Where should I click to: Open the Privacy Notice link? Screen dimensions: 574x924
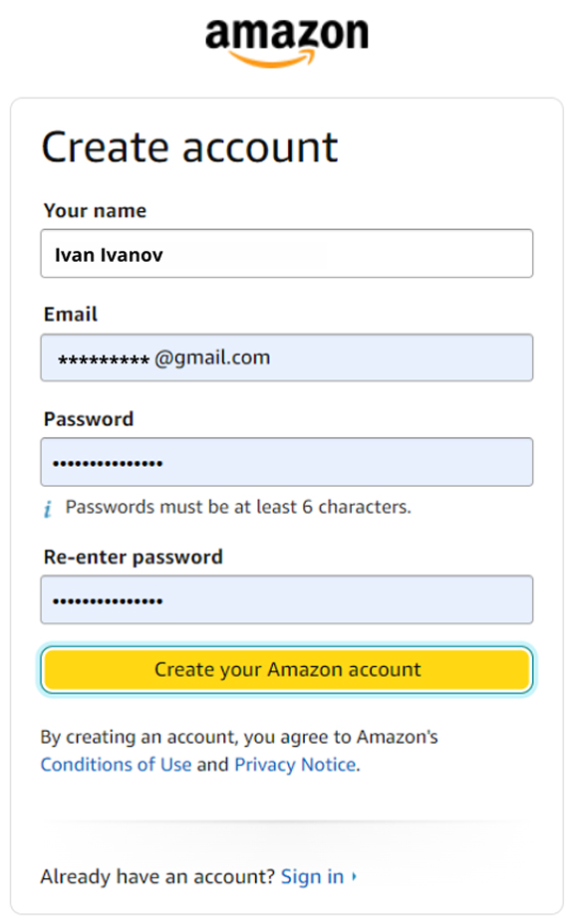tap(296, 765)
